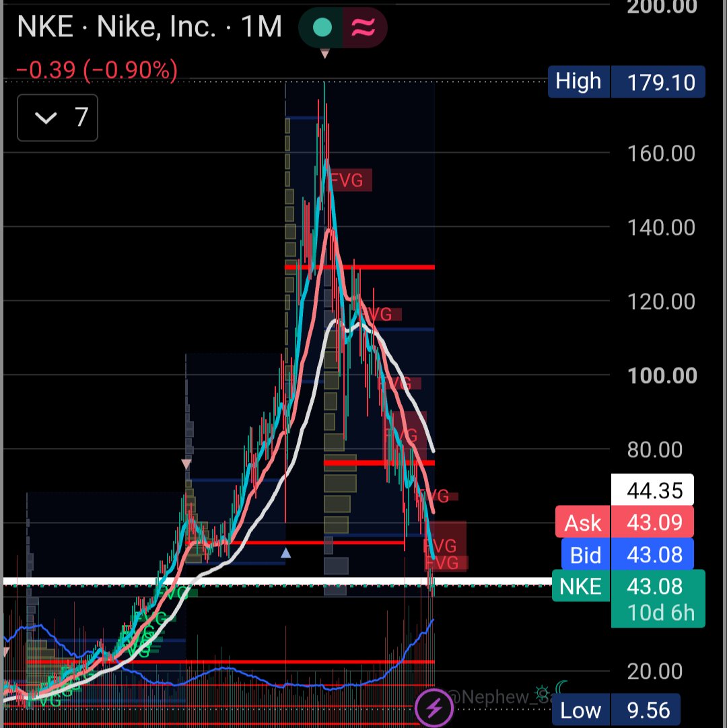The image size is (727, 728).
Task: Tap the -0.39 (-0.90%) price change text
Action: pos(97,70)
